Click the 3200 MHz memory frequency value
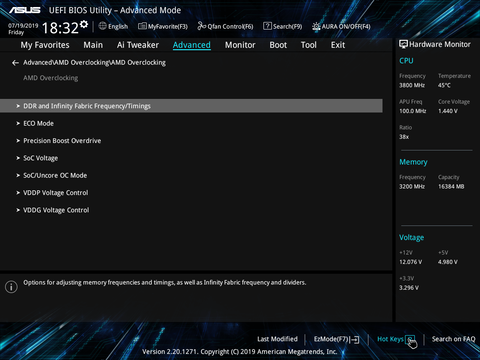 (412, 187)
